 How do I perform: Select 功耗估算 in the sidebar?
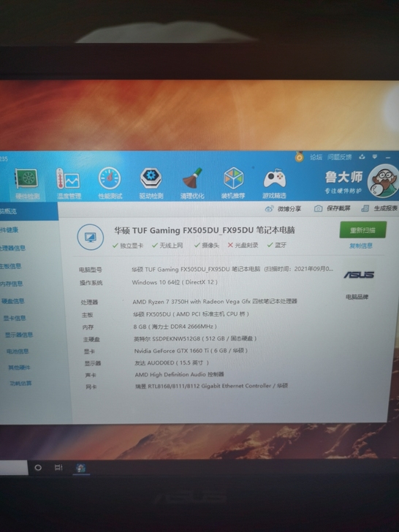coord(20,383)
